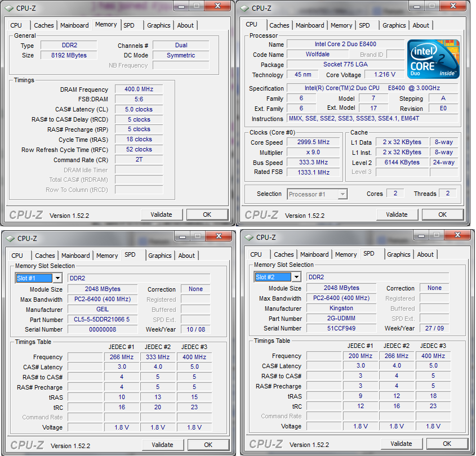
Task: Select the CPU tab in the Slot #1 SPD window
Action: coord(17,256)
